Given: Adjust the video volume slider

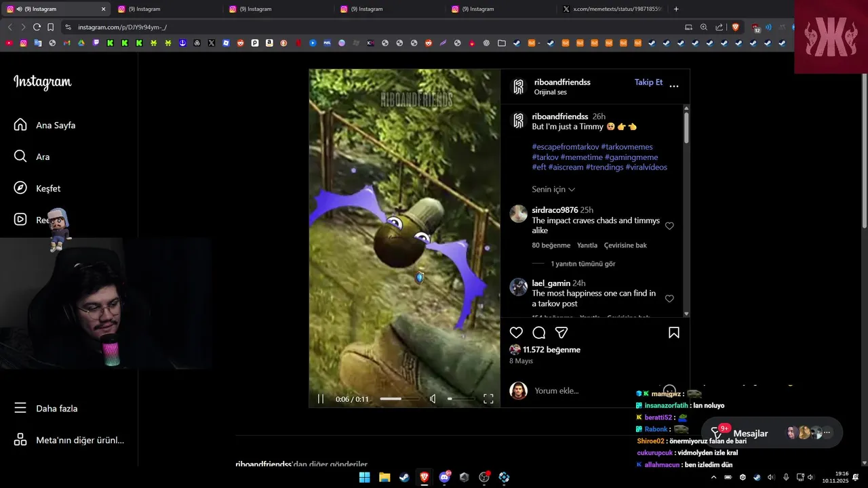Looking at the screenshot, I should click(460, 399).
